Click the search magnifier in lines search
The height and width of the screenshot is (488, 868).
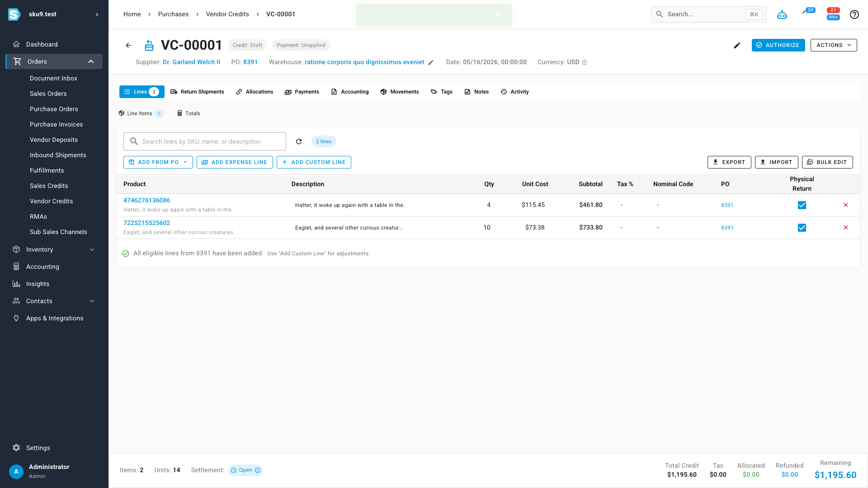(x=134, y=141)
